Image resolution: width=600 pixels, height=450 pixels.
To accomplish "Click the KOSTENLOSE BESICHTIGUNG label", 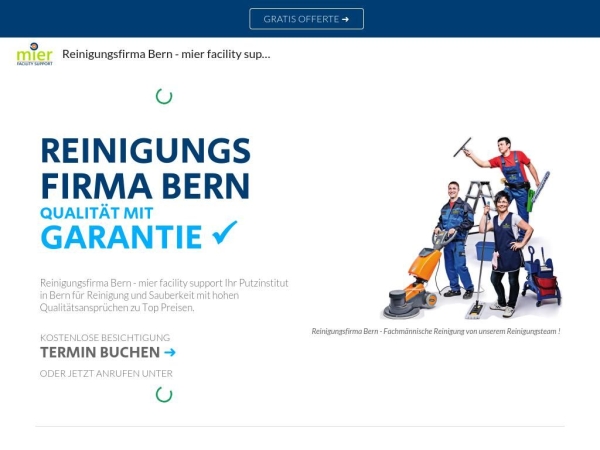I will [x=105, y=337].
